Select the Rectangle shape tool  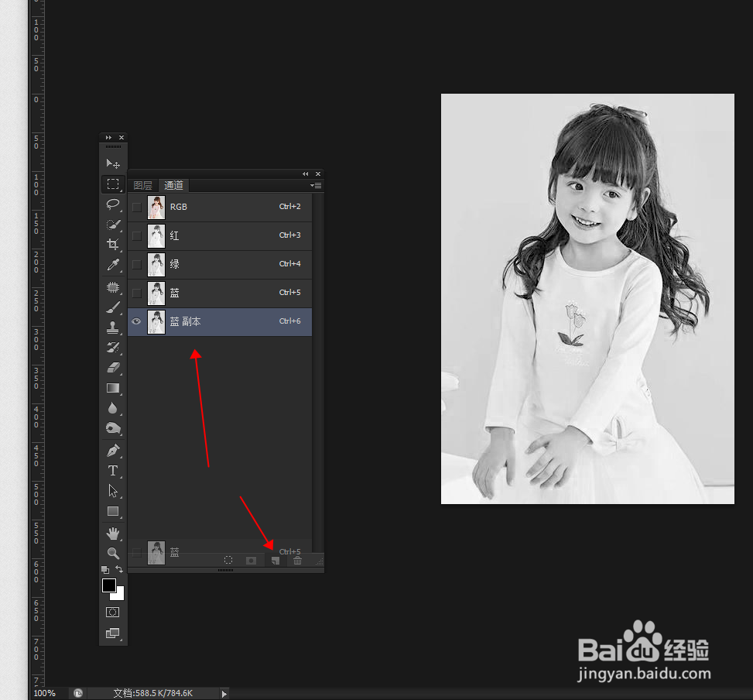113,511
